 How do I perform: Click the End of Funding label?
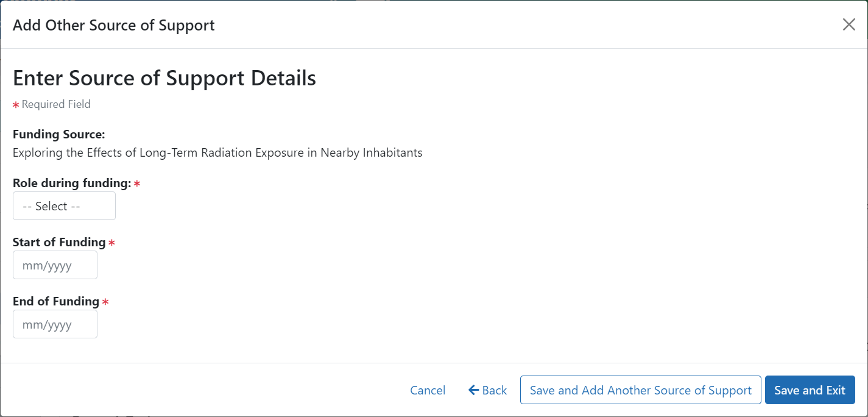click(56, 301)
